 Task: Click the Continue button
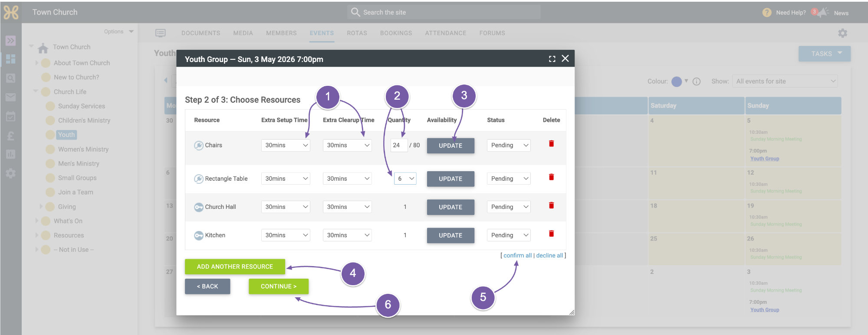[279, 286]
